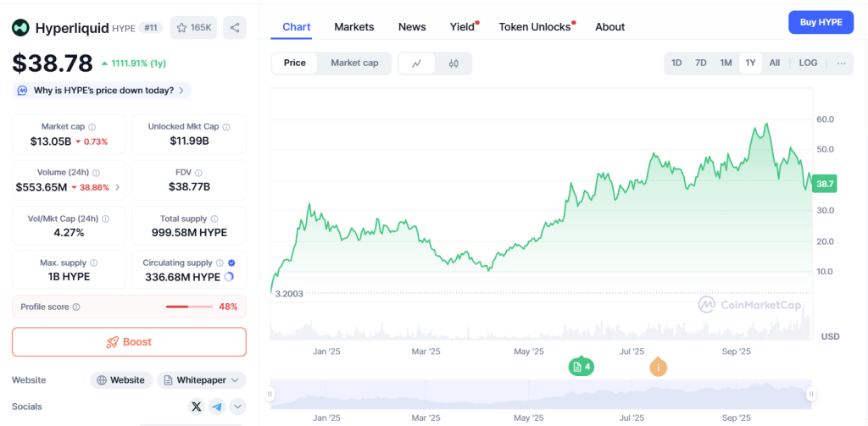Expand Volume (24h) details arrow
The image size is (868, 426).
[x=117, y=187]
